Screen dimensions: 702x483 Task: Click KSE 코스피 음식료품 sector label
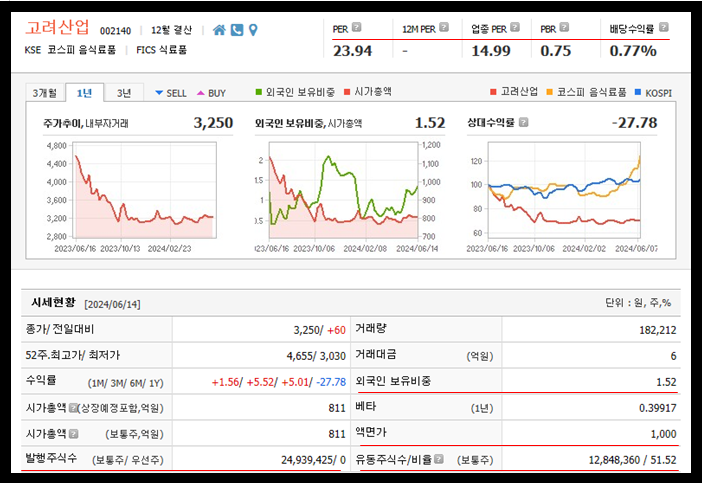tap(70, 50)
